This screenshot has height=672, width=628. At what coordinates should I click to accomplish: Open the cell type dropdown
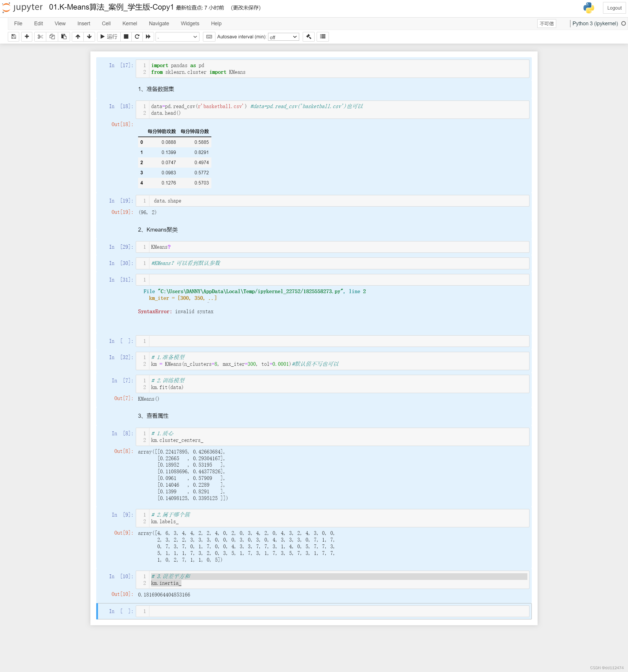coord(177,37)
